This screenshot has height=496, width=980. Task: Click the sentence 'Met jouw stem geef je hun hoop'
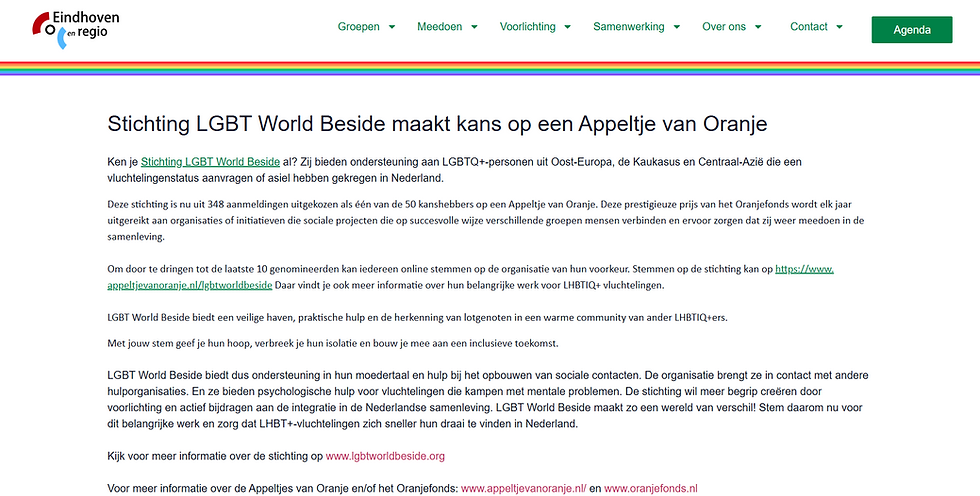[x=332, y=344]
